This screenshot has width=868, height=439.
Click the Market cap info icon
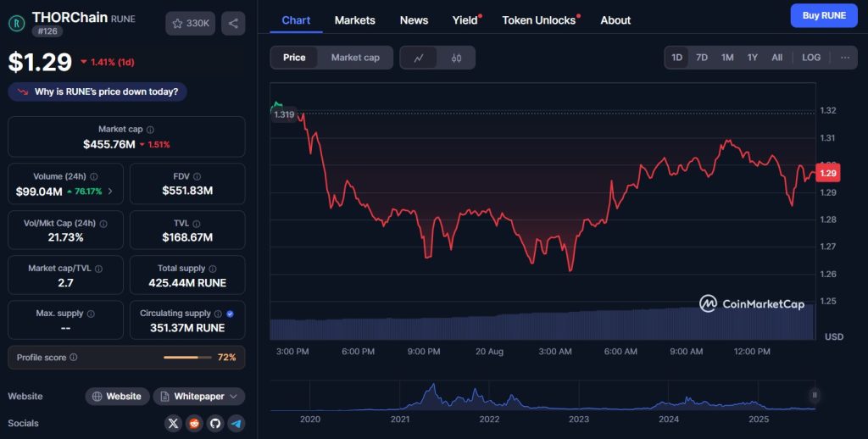pyautogui.click(x=150, y=130)
